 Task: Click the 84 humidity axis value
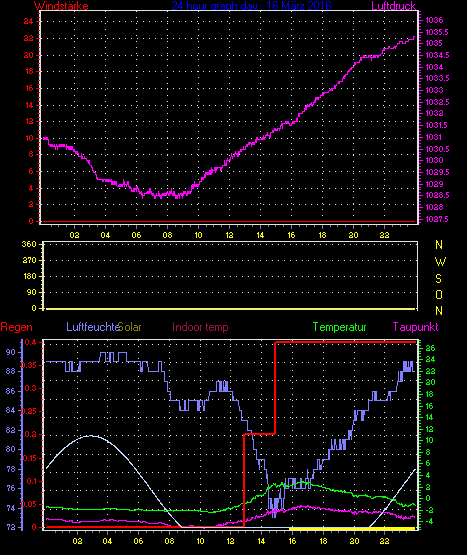[x=11, y=411]
